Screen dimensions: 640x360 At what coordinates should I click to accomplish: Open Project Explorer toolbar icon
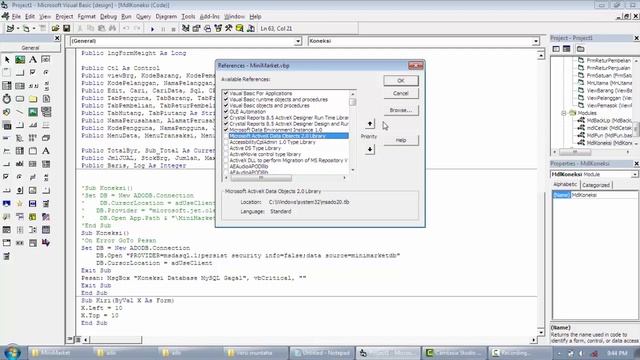[x=186, y=29]
